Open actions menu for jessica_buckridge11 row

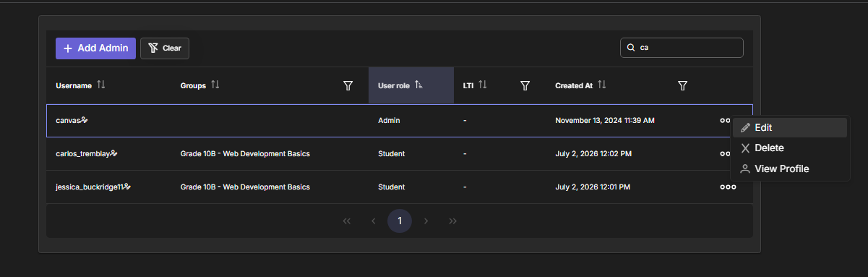(x=728, y=187)
